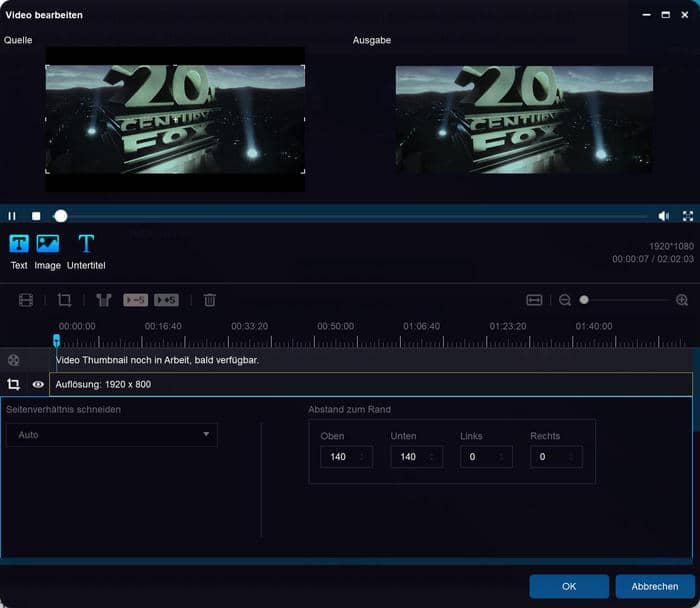Select the crop tool in toolbar
This screenshot has width=700, height=608.
[64, 300]
